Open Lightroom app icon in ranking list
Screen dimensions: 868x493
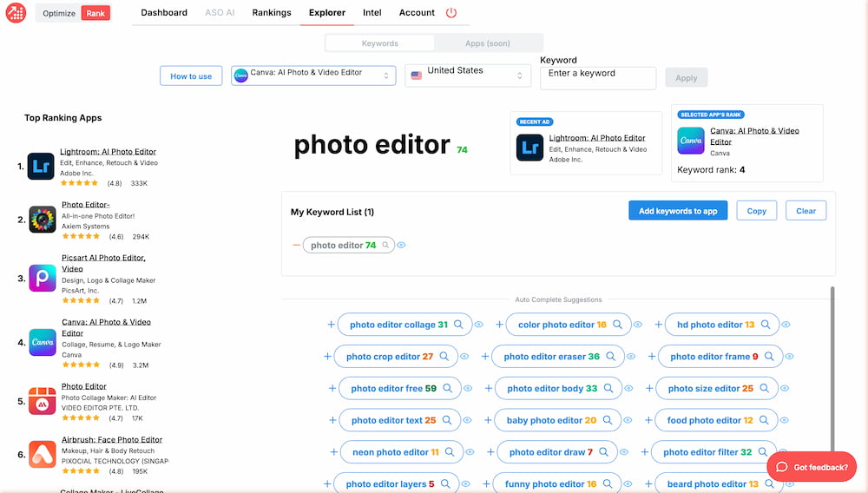coord(41,167)
